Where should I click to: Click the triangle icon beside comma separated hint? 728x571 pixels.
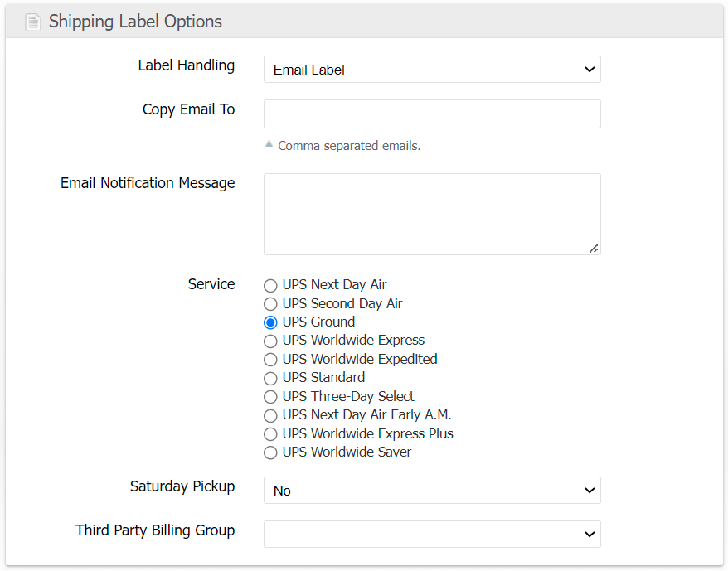tap(269, 144)
